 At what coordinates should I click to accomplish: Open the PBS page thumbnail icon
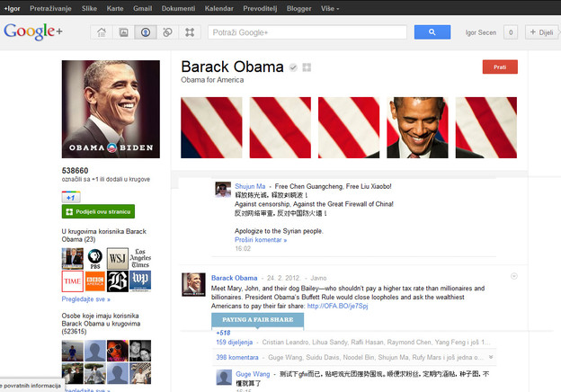point(94,260)
